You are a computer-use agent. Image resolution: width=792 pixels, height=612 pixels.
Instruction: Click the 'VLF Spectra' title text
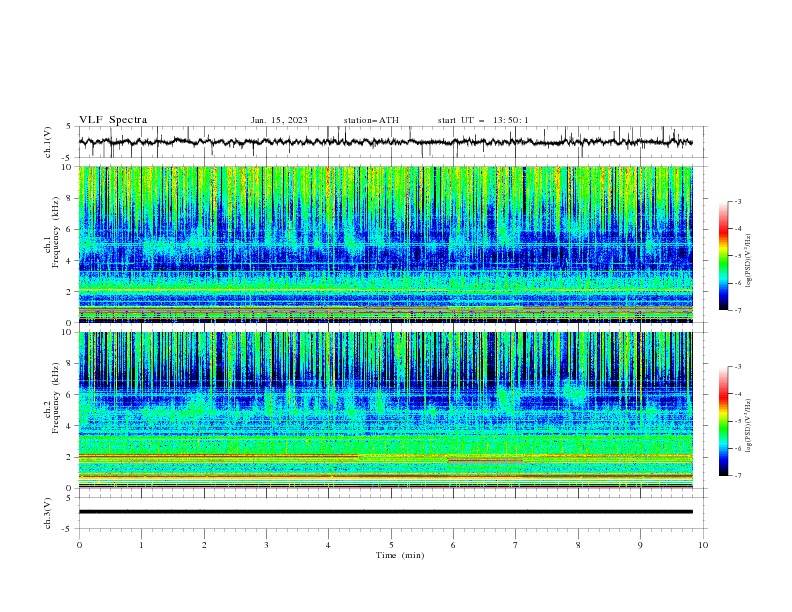pyautogui.click(x=113, y=120)
